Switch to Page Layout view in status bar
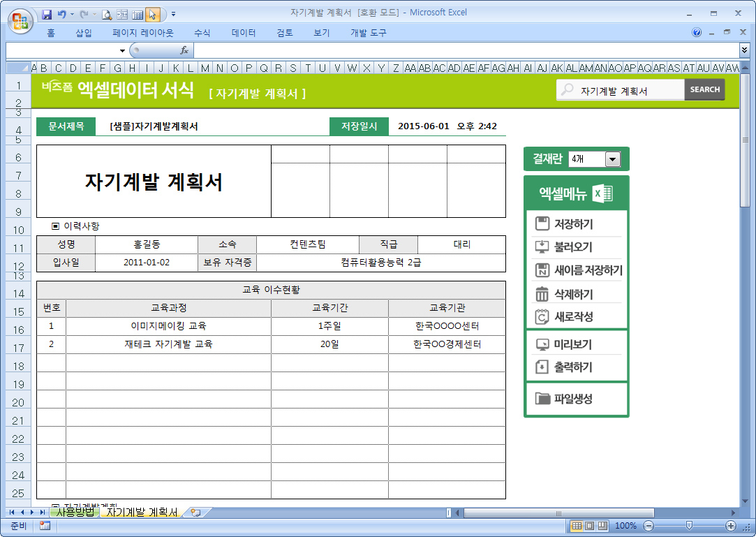This screenshot has height=537, width=756. coord(588,526)
